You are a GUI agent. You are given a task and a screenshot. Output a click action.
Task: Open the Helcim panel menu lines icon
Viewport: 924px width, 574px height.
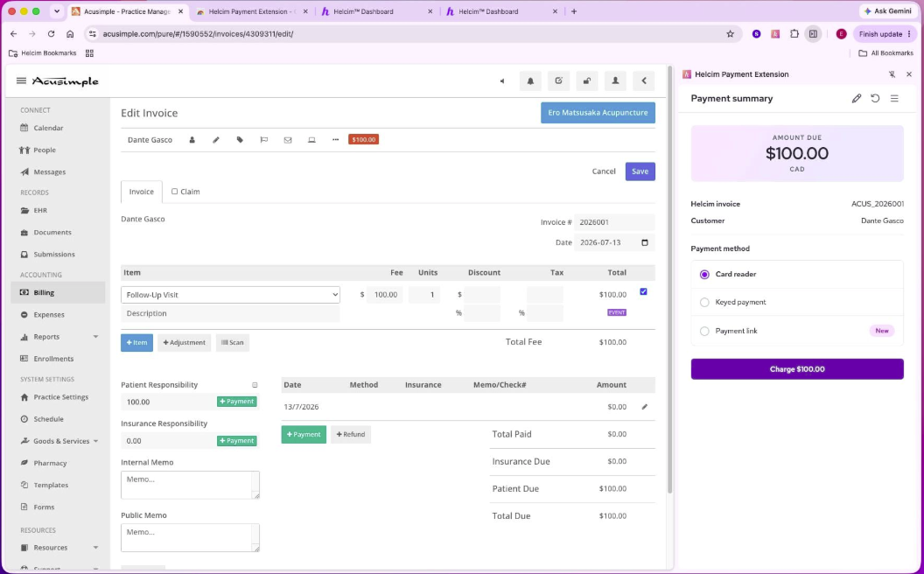(894, 98)
